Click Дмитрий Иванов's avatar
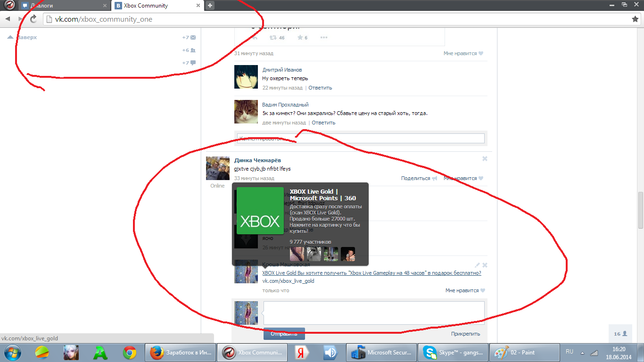The image size is (644, 362). coord(246,77)
